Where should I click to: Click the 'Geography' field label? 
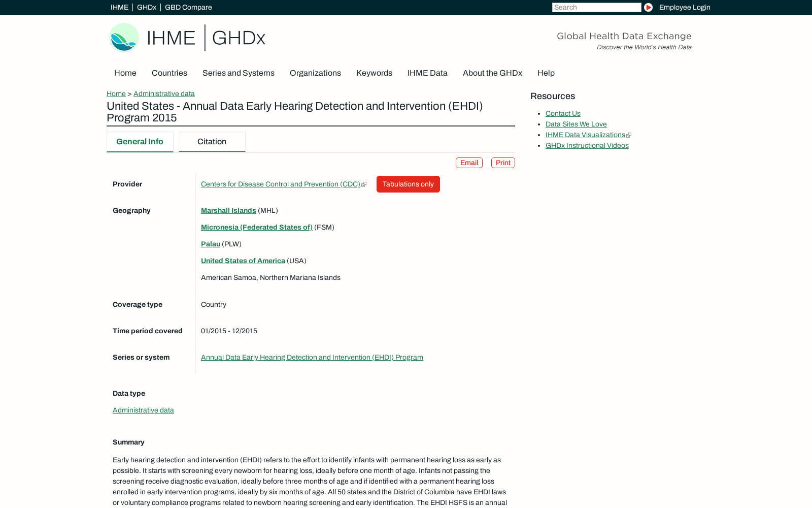131,211
